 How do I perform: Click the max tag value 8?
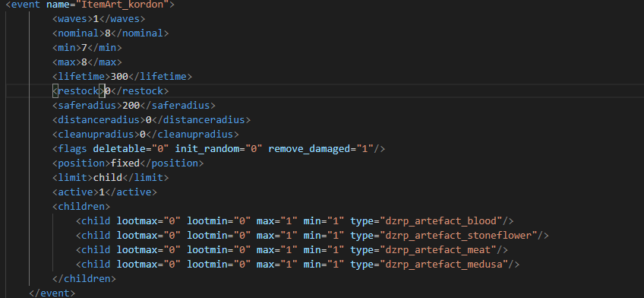click(x=84, y=62)
